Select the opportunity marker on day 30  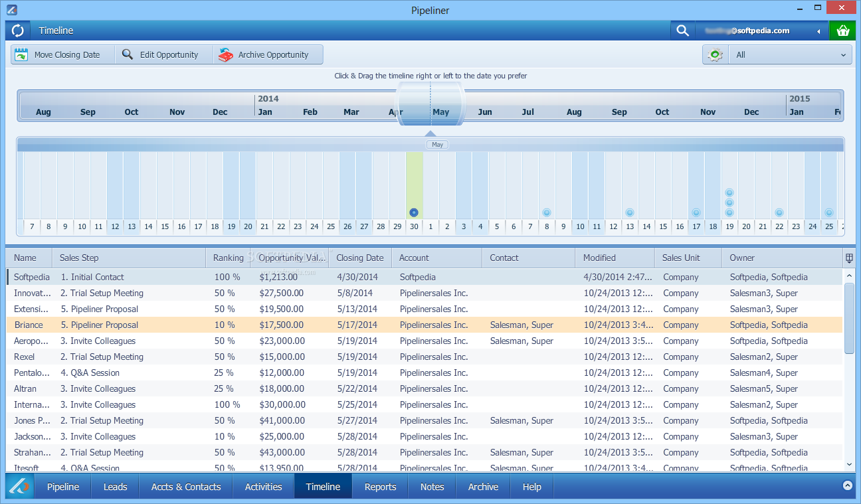tap(414, 212)
